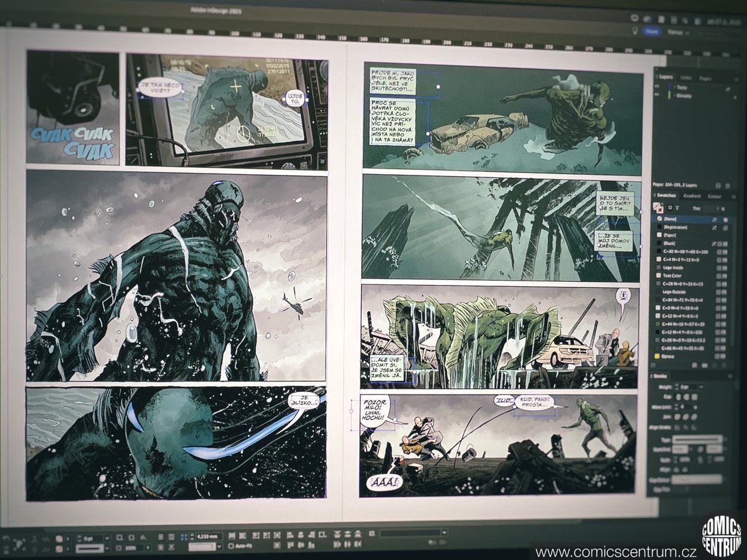The height and width of the screenshot is (560, 747).
Task: Open the Layers panel flyout menu
Action: [736, 79]
